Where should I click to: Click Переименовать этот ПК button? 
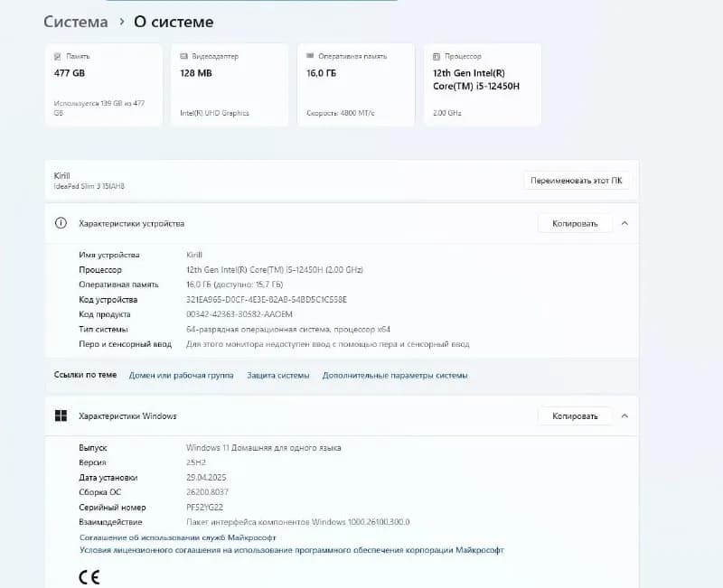point(577,181)
